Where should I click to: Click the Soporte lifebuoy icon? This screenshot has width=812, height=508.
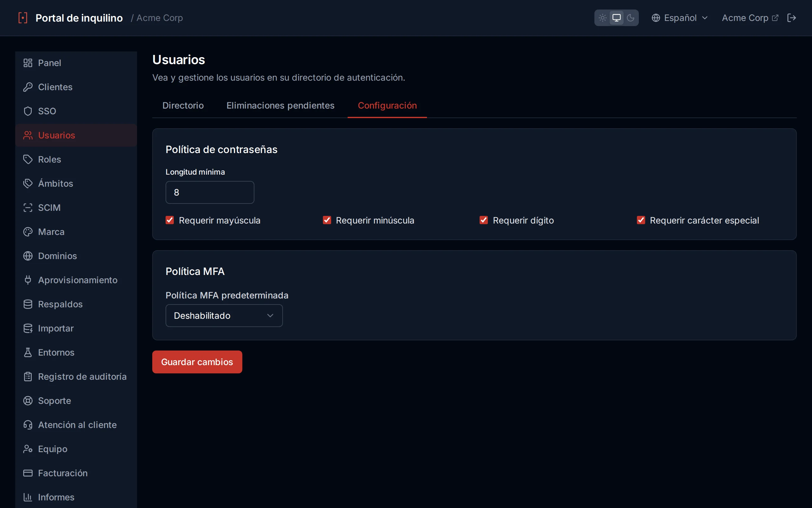pyautogui.click(x=28, y=401)
